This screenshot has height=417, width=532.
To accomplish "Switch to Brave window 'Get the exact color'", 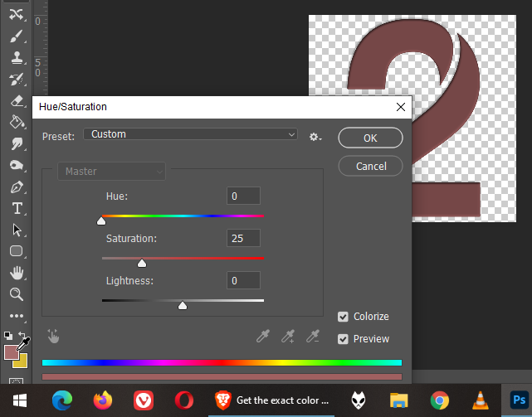I will (271, 400).
